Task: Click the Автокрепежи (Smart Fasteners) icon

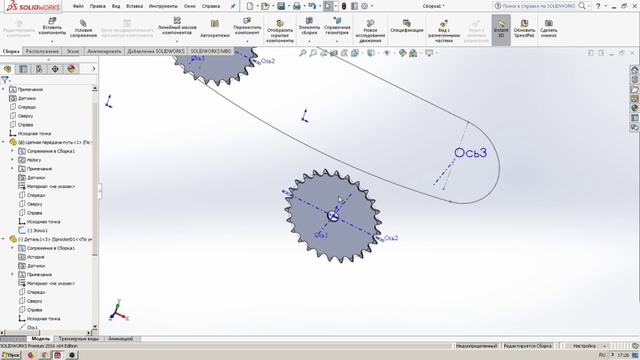Action: click(215, 29)
